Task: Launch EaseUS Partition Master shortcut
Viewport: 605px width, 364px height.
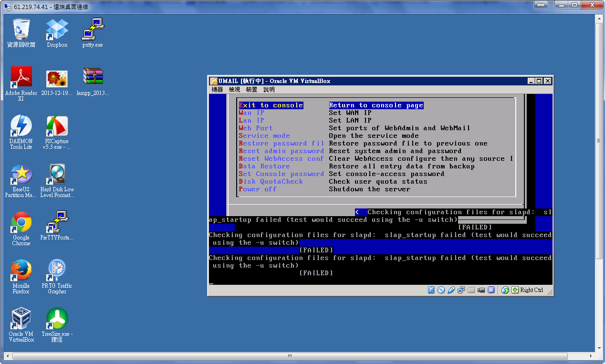Action: [21, 181]
